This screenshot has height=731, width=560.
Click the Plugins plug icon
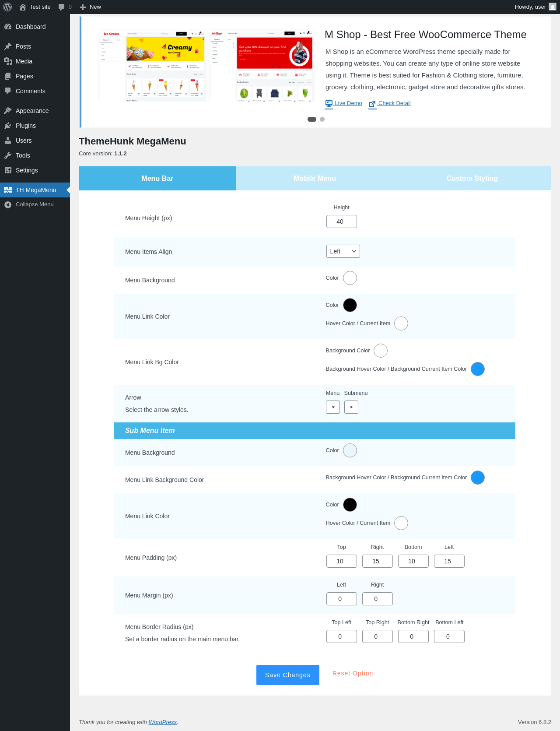[x=8, y=126]
